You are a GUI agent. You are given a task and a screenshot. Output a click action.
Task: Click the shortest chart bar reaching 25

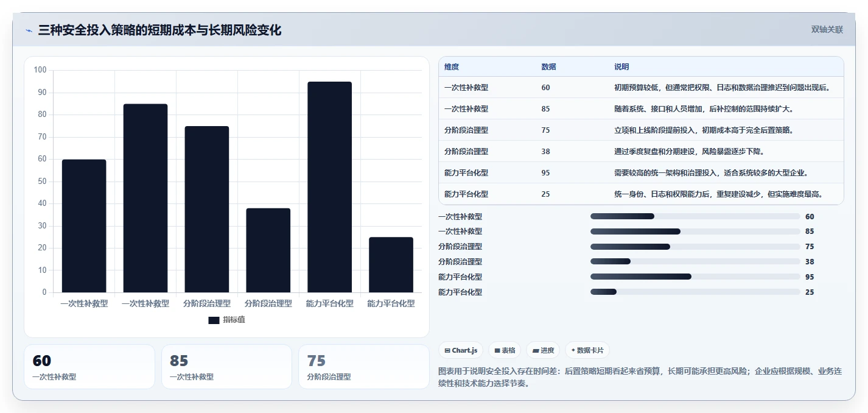click(391, 265)
